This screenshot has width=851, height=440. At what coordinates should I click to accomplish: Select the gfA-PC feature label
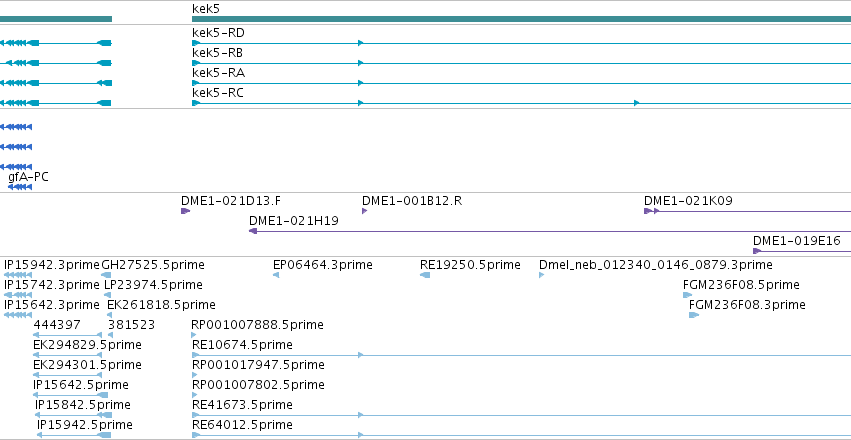tap(28, 177)
